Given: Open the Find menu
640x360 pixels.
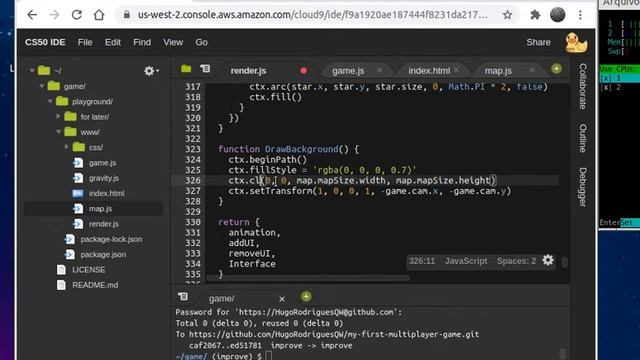Looking at the screenshot, I should (x=142, y=42).
